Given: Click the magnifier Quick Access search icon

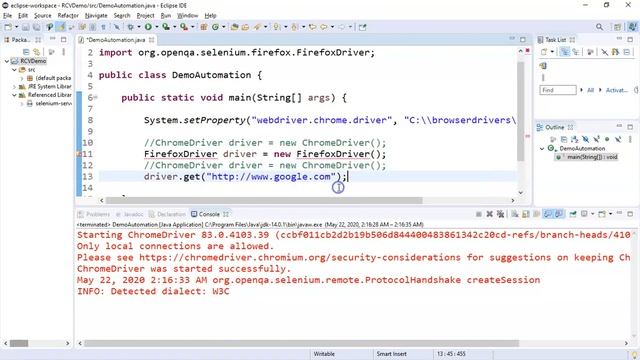Looking at the screenshot, I should 599,27.
